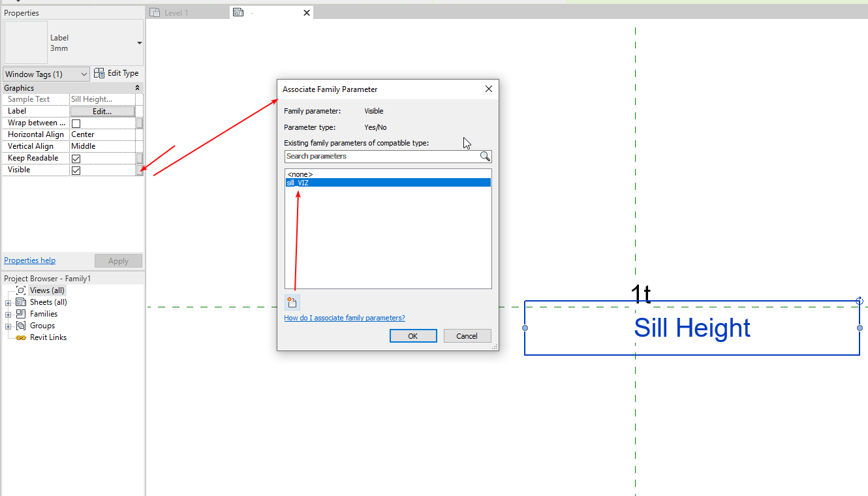The height and width of the screenshot is (496, 868).
Task: Uncheck the Visible checkbox
Action: pos(76,170)
